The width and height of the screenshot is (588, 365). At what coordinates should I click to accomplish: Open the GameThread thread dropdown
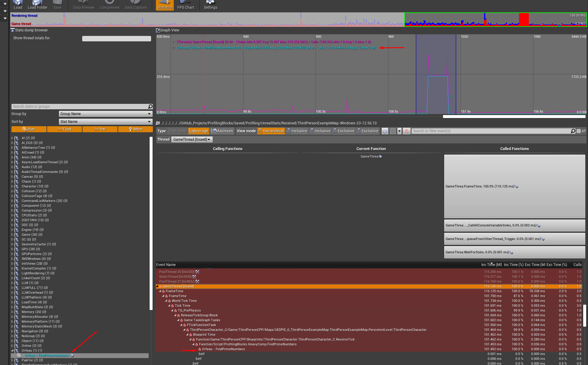(192, 139)
